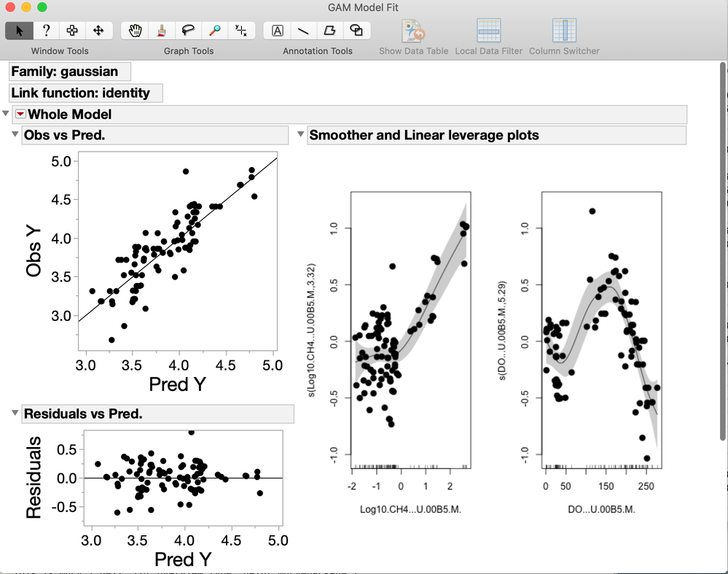The height and width of the screenshot is (574, 728).
Task: Select the Help question mark tool
Action: tap(46, 31)
